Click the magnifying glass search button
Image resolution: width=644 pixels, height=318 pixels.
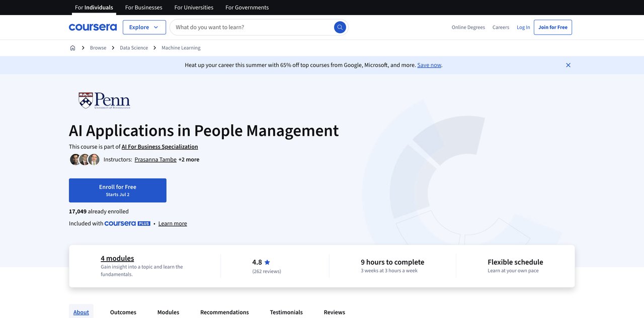340,27
